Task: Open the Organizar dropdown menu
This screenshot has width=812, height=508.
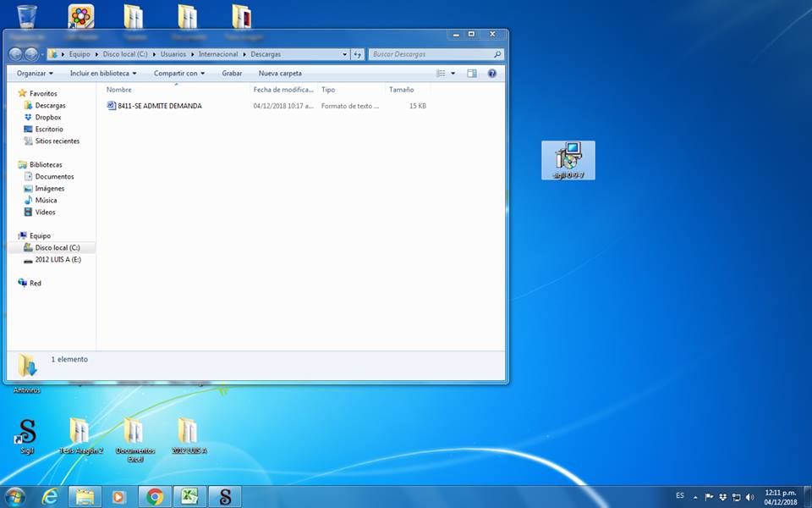Action: [x=35, y=74]
